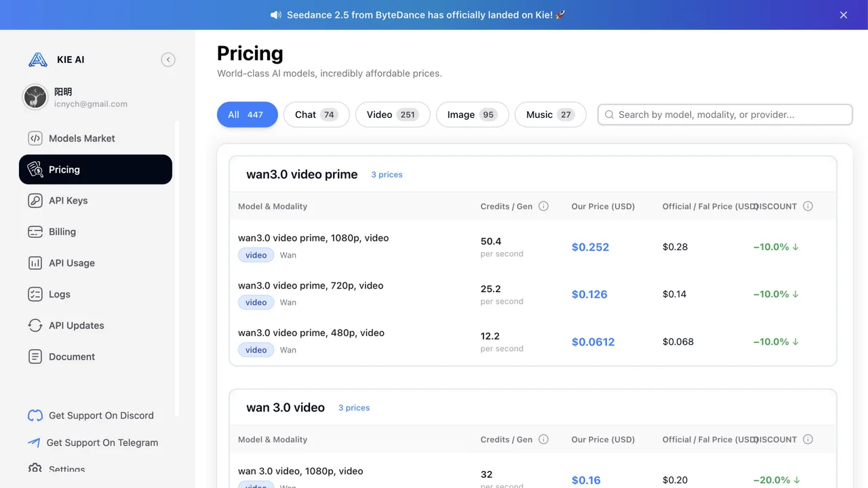Click the video tag on 1080p prime row
Image resolution: width=868 pixels, height=488 pixels.
pyautogui.click(x=256, y=255)
